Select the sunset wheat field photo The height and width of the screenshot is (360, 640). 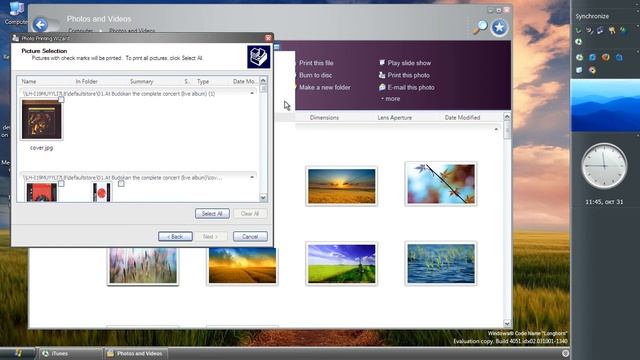(x=341, y=186)
